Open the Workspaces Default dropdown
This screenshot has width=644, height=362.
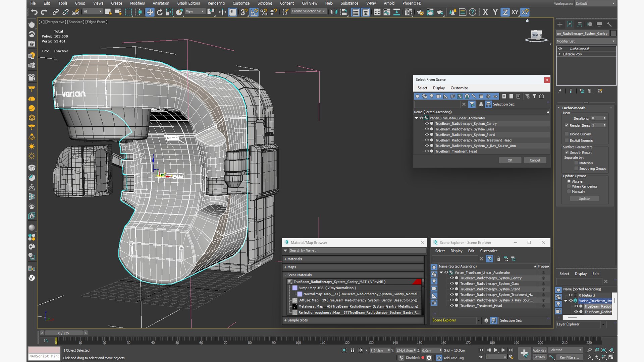click(595, 4)
